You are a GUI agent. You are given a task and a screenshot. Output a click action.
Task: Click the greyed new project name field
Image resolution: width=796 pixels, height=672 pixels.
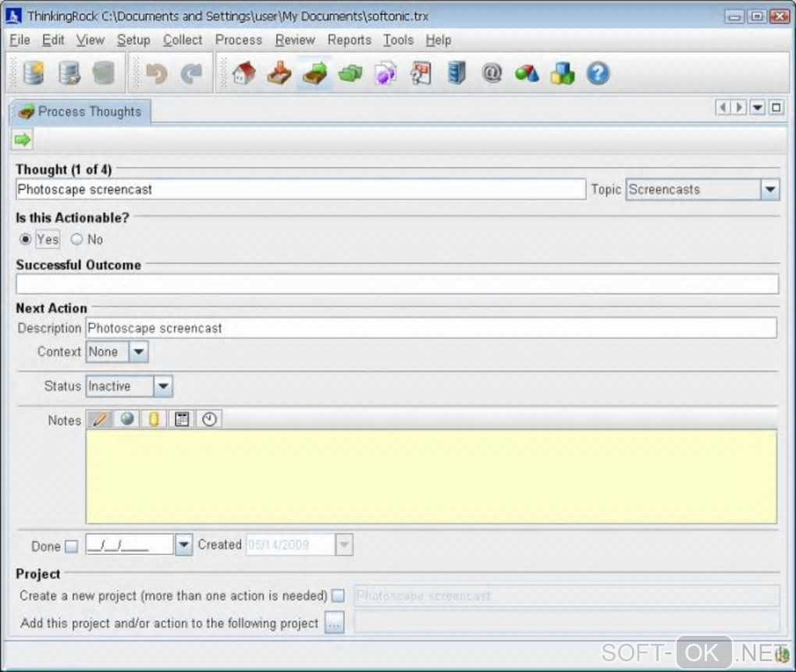point(567,596)
